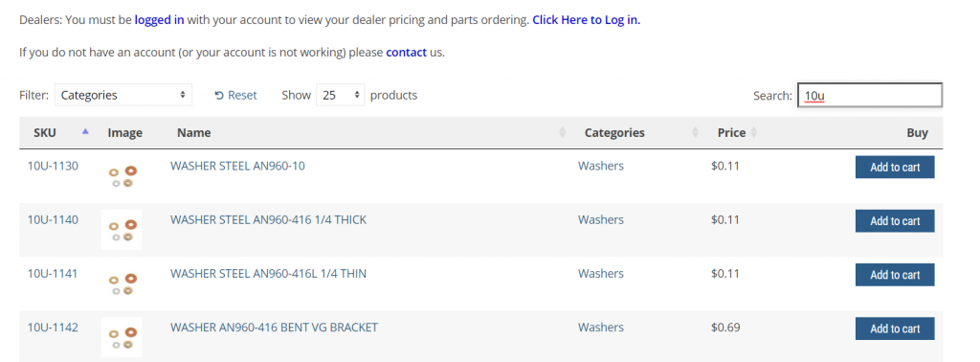Add WASHER STEEL AN960-10 to cart
This screenshot has width=980, height=362.
[895, 167]
